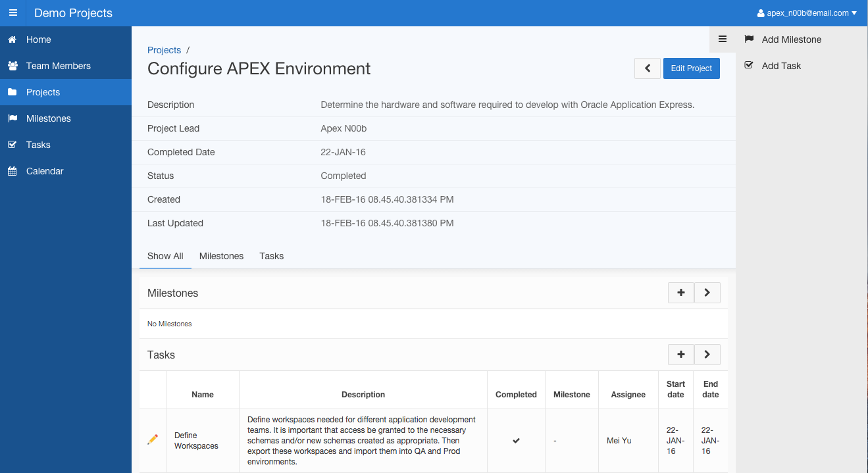Click Add Task in the right panel
This screenshot has height=473, width=868.
click(x=781, y=66)
